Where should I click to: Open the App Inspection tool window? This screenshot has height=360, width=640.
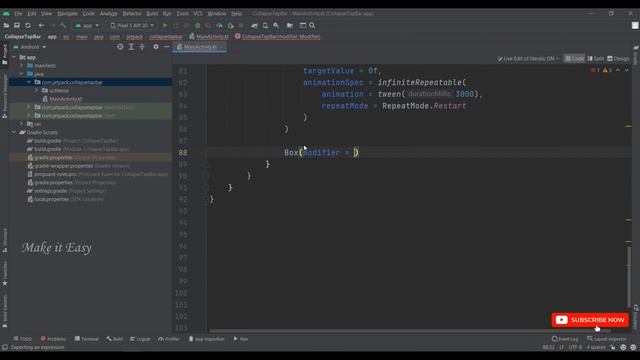207,339
